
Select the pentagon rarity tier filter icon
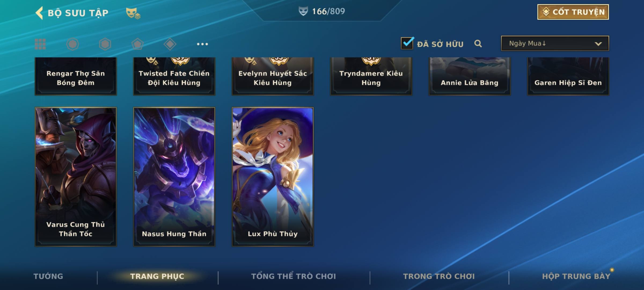[x=137, y=44]
